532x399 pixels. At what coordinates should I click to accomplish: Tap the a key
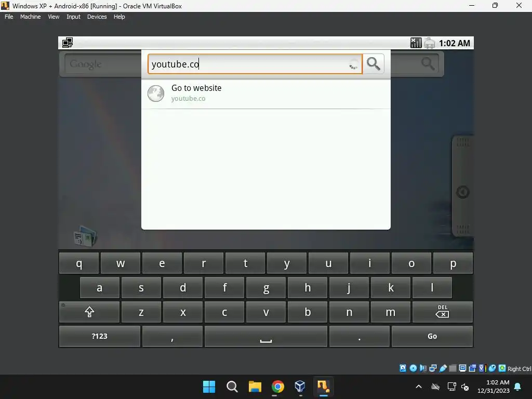99,287
